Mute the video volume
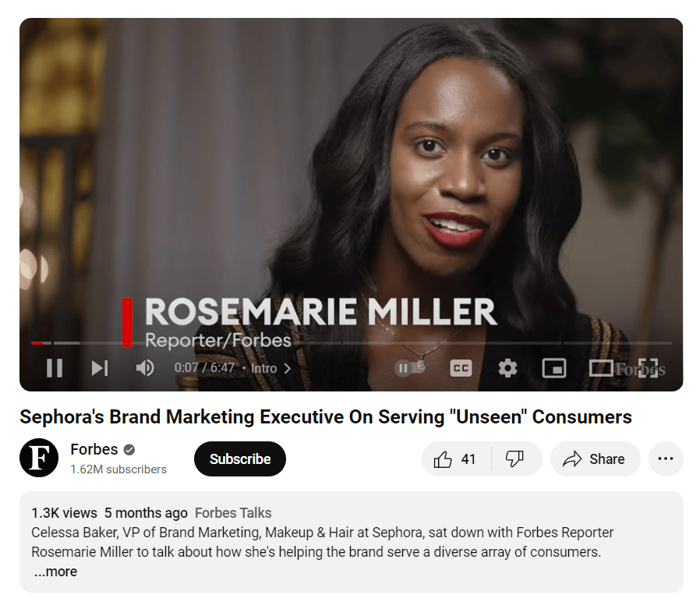 (x=145, y=368)
